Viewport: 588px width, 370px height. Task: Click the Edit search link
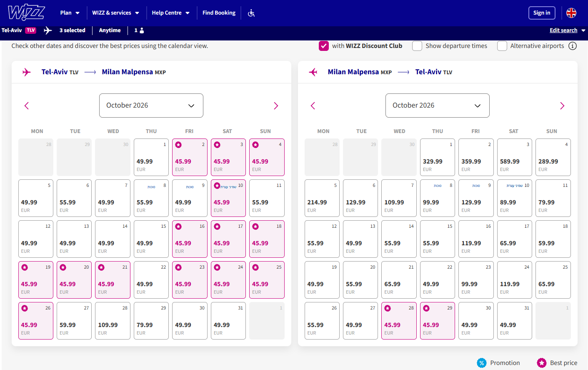pyautogui.click(x=563, y=30)
